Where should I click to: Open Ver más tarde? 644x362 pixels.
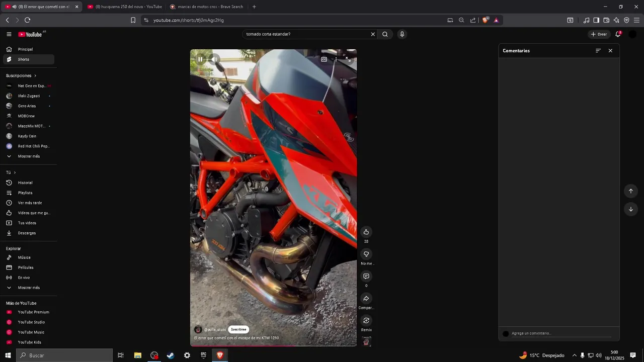[29, 203]
